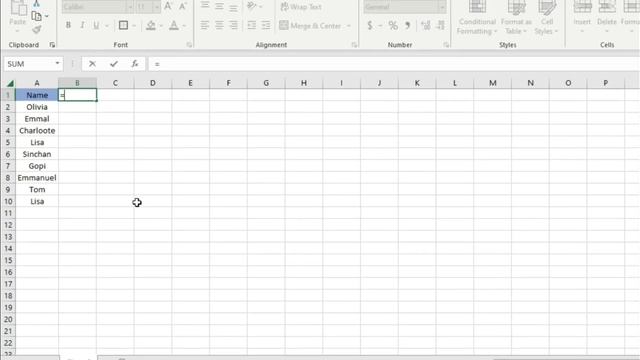Viewport: 640px width, 360px height.
Task: Click the Wrap Text button
Action: click(301, 7)
